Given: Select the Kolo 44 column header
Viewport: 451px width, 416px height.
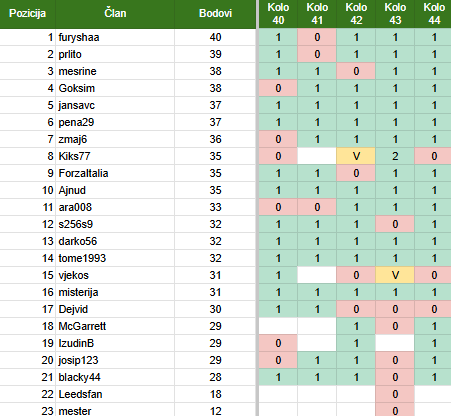Looking at the screenshot, I should (x=433, y=14).
